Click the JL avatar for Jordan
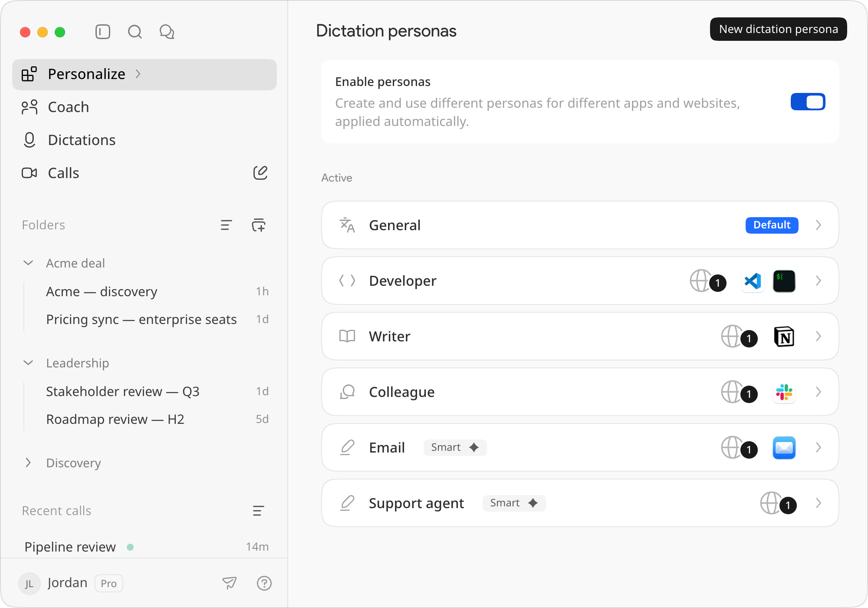Screen dimensions: 868x608 [30, 583]
